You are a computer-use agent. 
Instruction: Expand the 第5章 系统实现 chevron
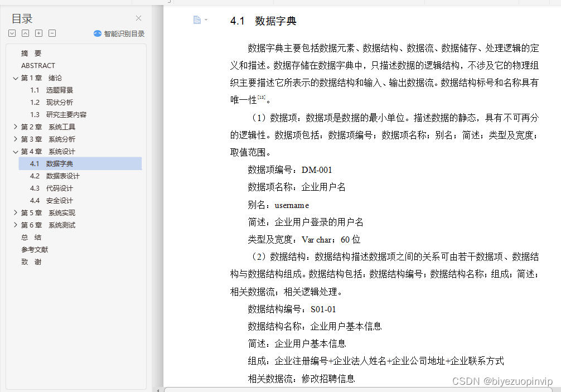pyautogui.click(x=16, y=212)
